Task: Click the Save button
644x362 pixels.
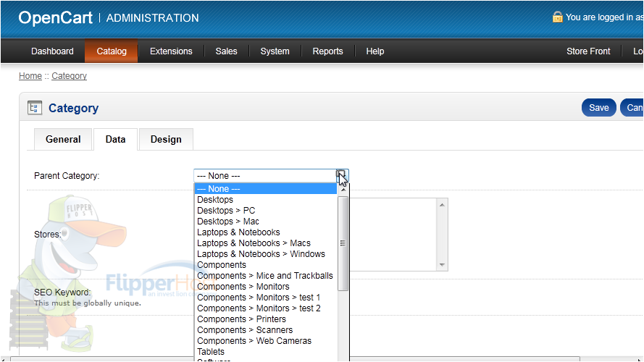Action: [599, 108]
